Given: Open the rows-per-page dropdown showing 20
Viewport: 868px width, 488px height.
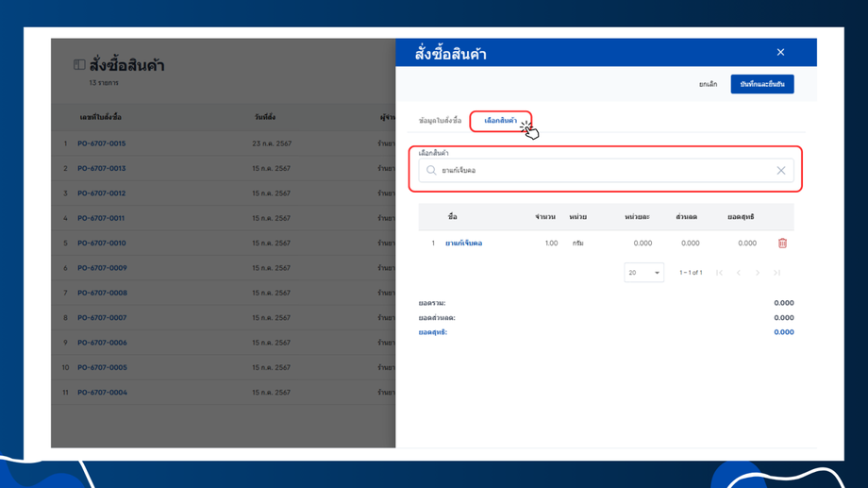Looking at the screenshot, I should (x=643, y=273).
